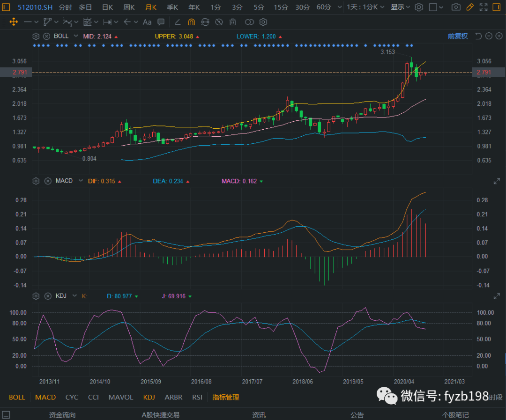
Task: Expand the 1天:1分K period dropdown
Action: 366,7
